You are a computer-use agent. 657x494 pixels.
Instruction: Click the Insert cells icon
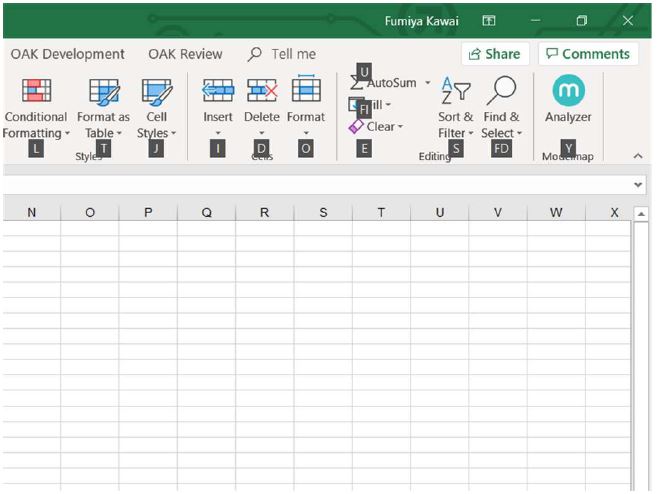218,92
